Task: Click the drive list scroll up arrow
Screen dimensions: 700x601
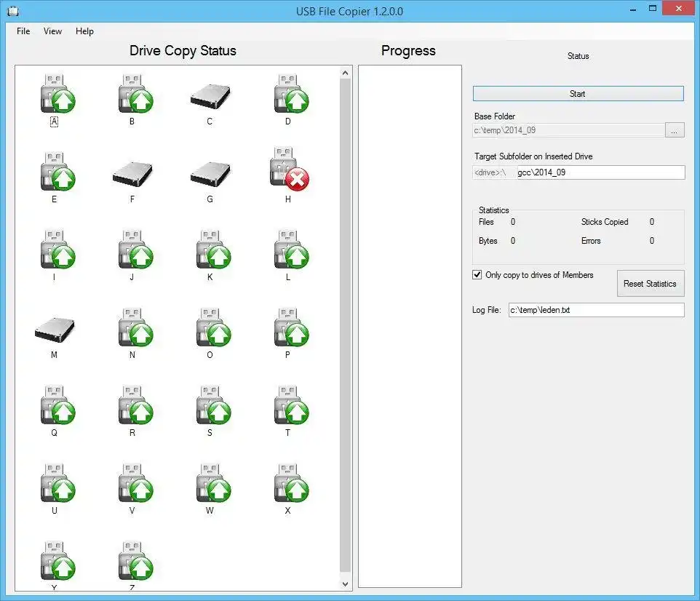Action: 345,72
